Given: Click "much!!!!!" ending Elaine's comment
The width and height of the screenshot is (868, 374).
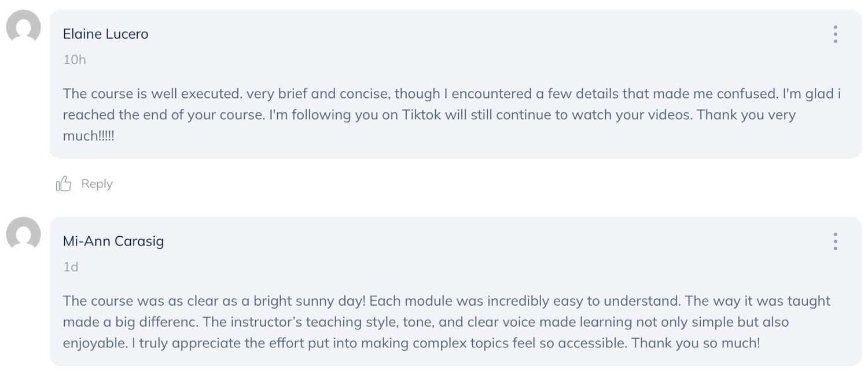Looking at the screenshot, I should 89,136.
